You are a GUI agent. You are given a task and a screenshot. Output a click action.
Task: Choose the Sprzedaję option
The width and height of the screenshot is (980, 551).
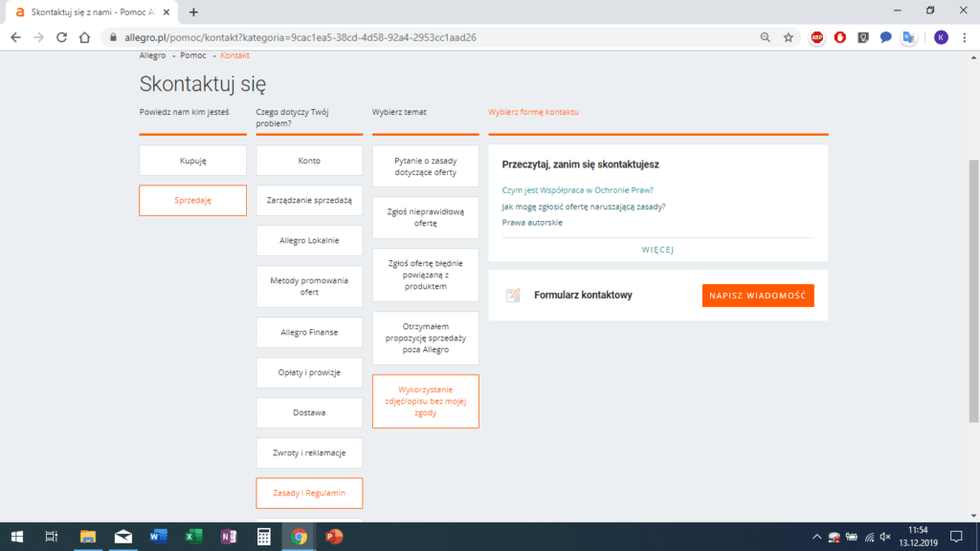[x=192, y=201]
